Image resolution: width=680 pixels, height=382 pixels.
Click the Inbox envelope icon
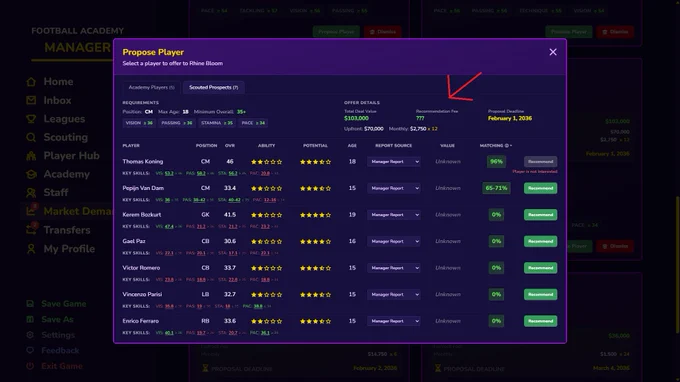(31, 100)
